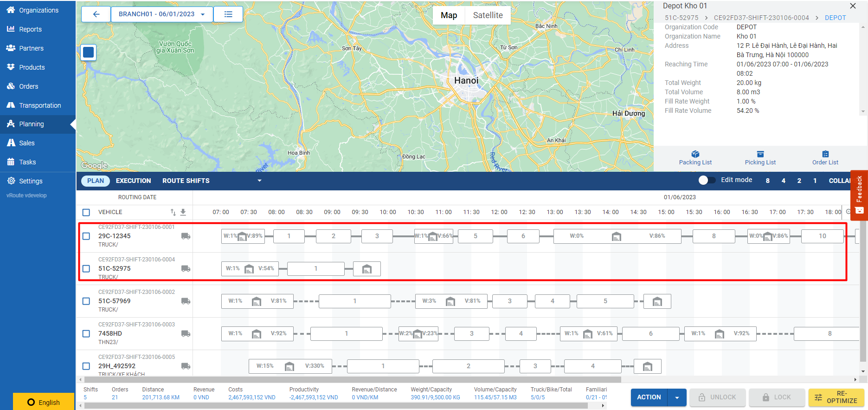Screen dimensions: 868x410
Task: Select stop 1 on route 51C-52975
Action: point(316,269)
